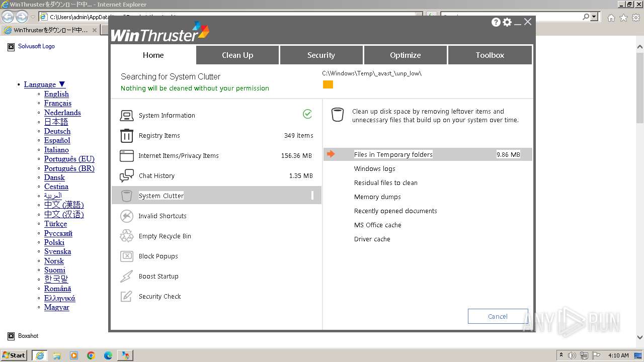Select Files in Temporary folders row
Screen dimensions: 644x362
tap(428, 154)
